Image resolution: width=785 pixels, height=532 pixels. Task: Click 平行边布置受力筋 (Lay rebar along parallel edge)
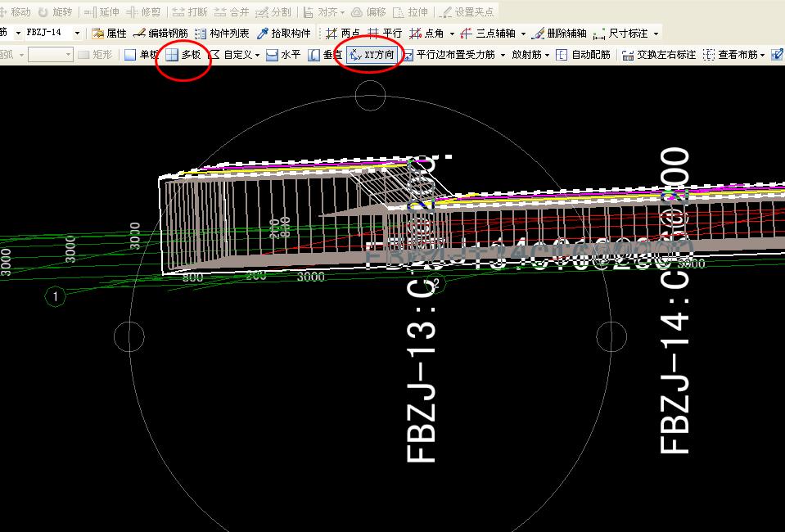449,55
